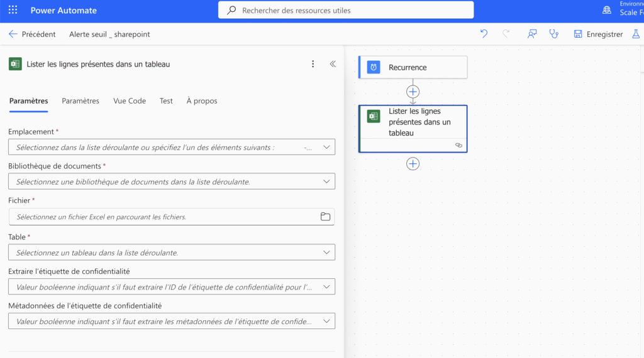Expand the Bibliothèque de documents dropdown
The image size is (644, 358).
[x=326, y=182]
